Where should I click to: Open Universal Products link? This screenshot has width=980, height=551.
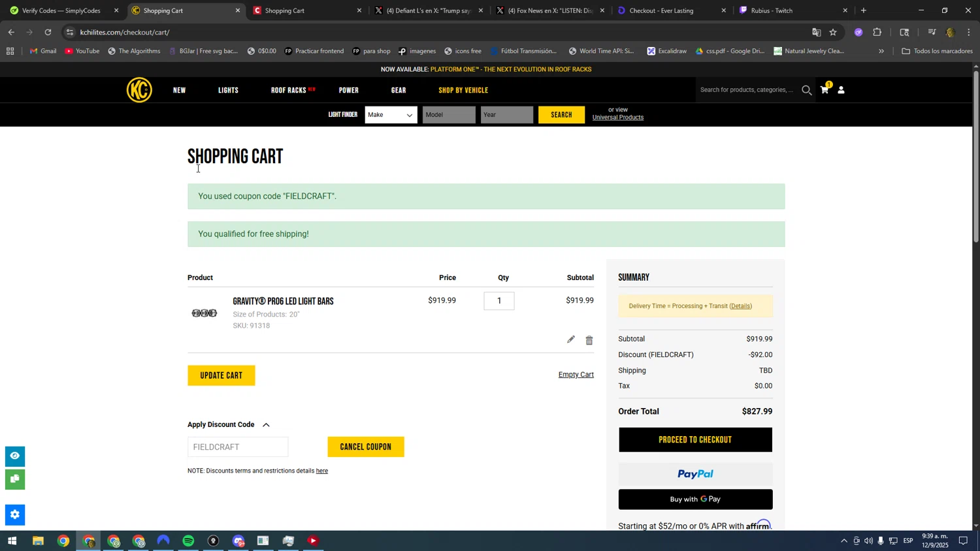click(617, 118)
